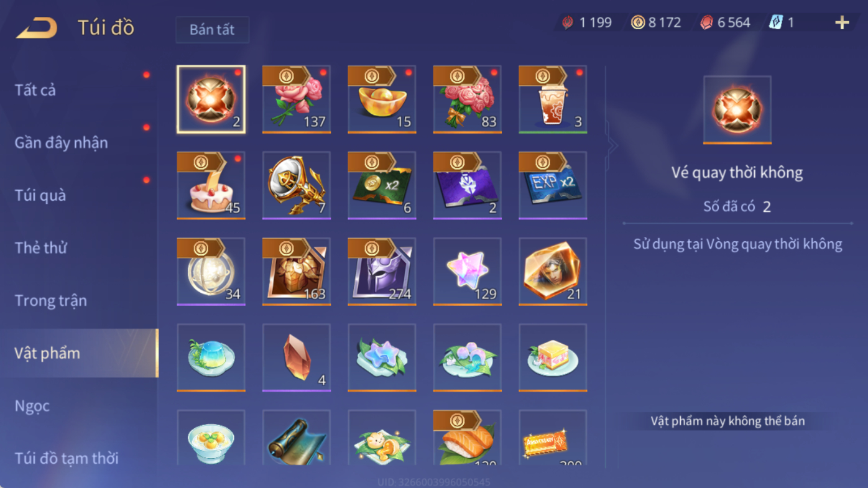Select the gold ingot item with 15
Viewport: 868px width, 488px height.
pyautogui.click(x=382, y=99)
